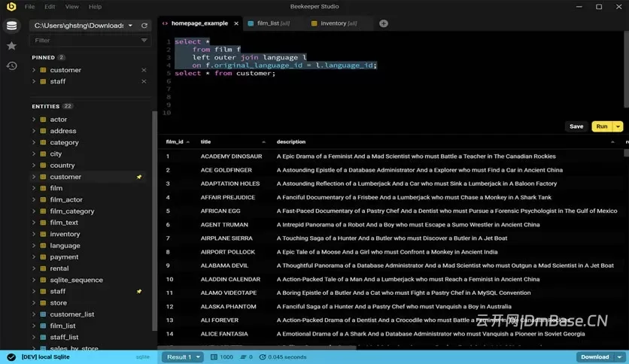Unpin the pinned staff table

(x=144, y=81)
